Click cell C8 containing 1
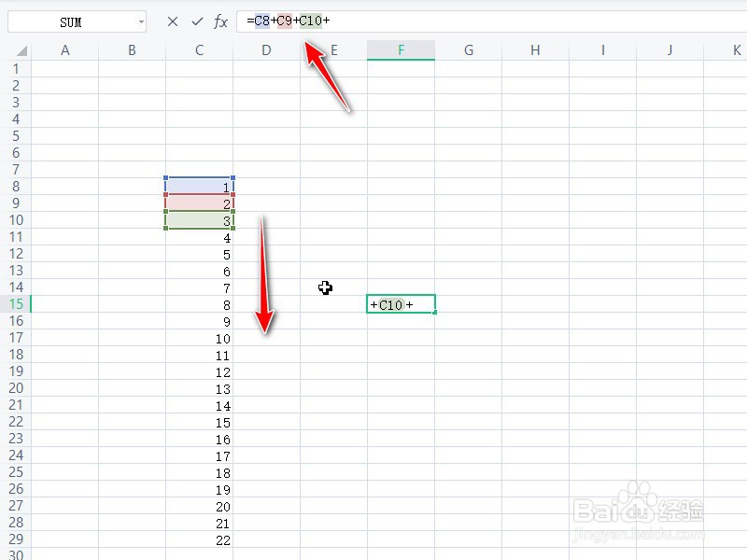This screenshot has width=747, height=560. (x=199, y=186)
